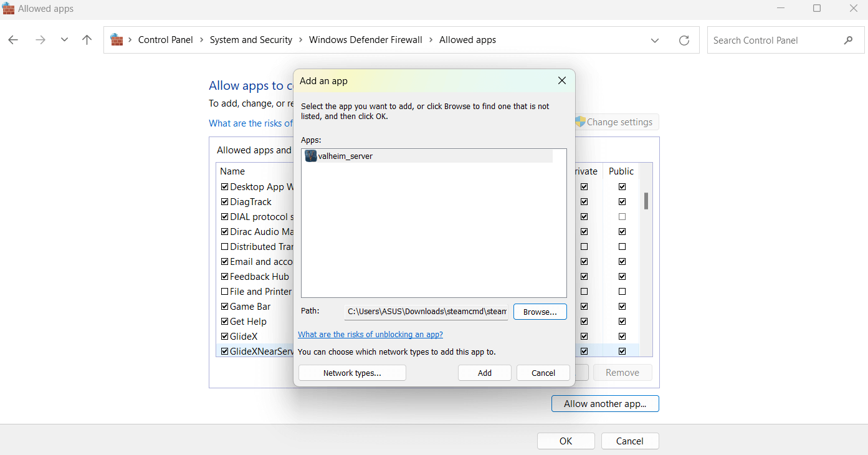868x455 pixels.
Task: Check the File and Printer Sharing box
Action: (224, 292)
